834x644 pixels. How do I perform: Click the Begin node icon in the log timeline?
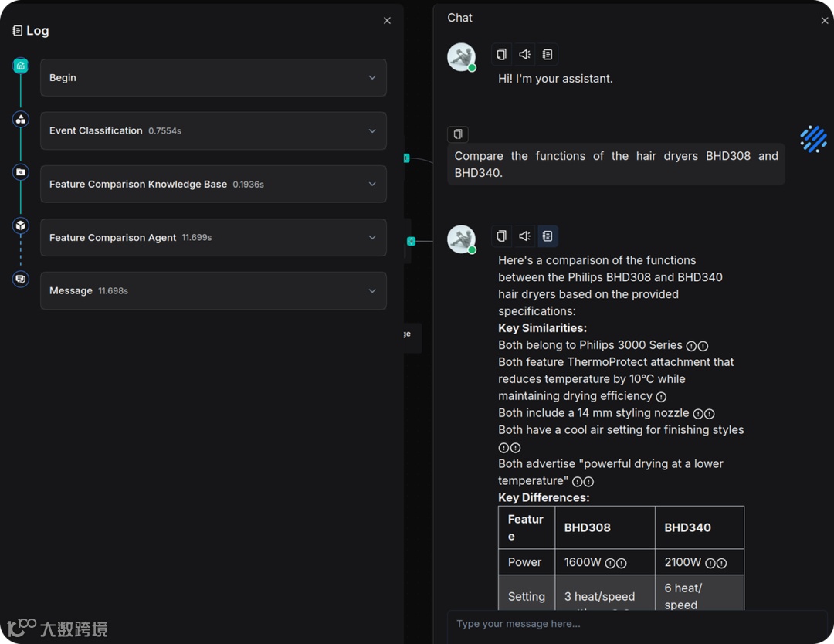[x=20, y=66]
